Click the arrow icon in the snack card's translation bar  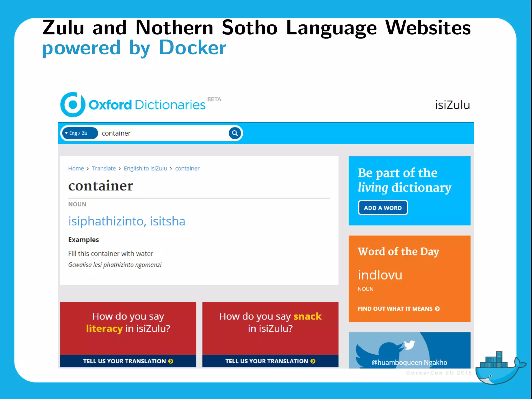tap(313, 361)
